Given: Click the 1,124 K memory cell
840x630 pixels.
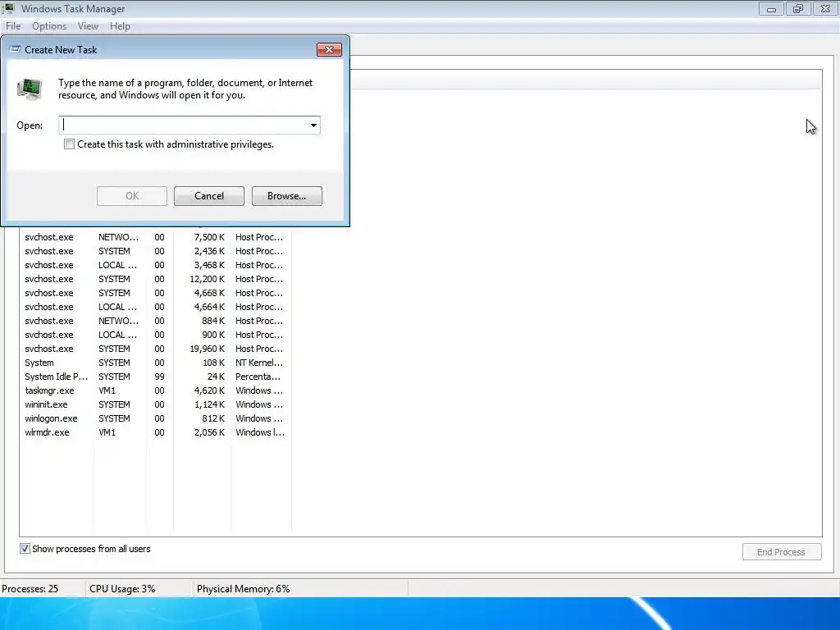Looking at the screenshot, I should tap(209, 404).
